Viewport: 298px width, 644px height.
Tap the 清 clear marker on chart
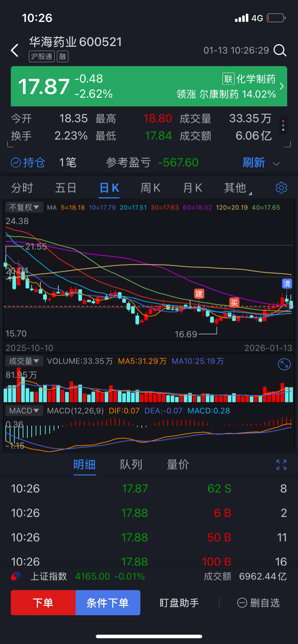287,283
